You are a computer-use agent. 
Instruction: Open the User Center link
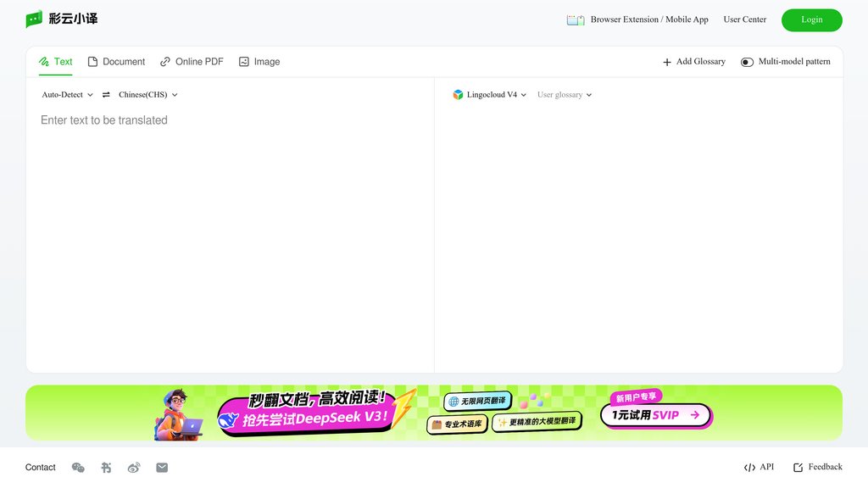coord(744,19)
